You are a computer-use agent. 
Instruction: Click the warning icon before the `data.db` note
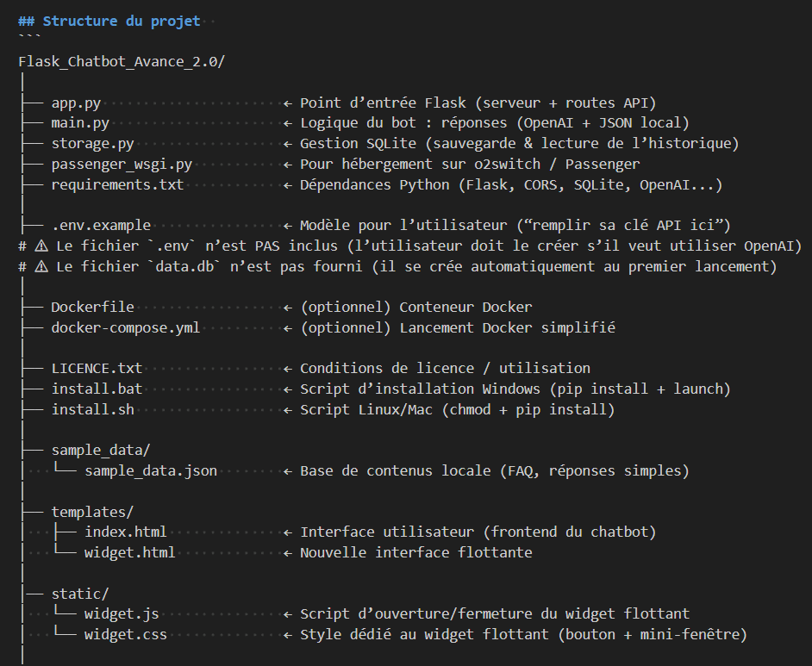pos(40,267)
